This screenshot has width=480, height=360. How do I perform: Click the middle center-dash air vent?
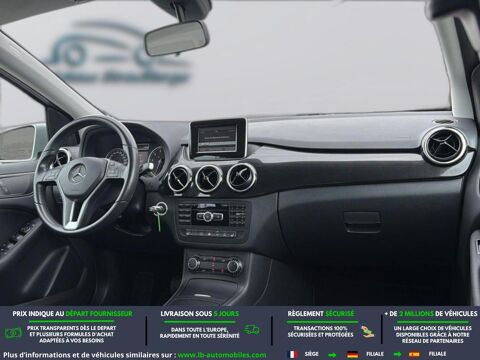(209, 178)
